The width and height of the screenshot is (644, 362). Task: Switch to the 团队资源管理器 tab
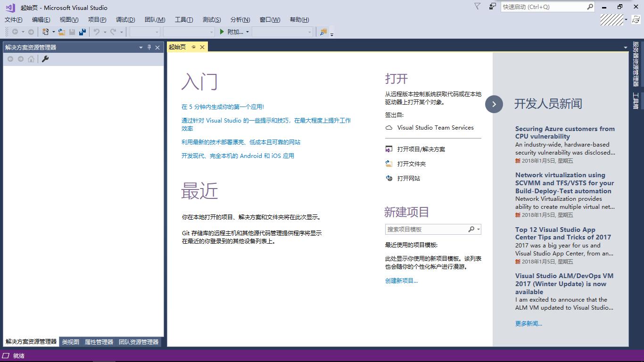pos(139,342)
